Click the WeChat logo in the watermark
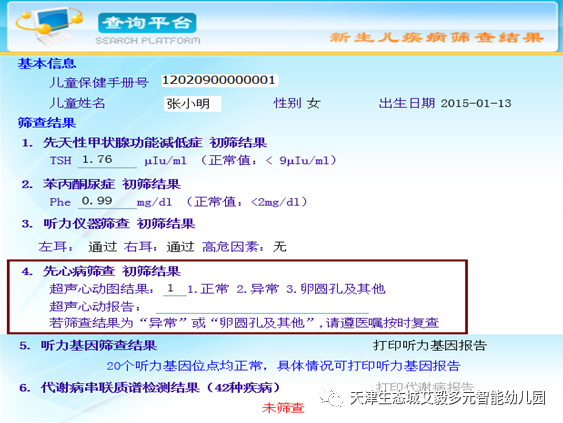 (331, 398)
